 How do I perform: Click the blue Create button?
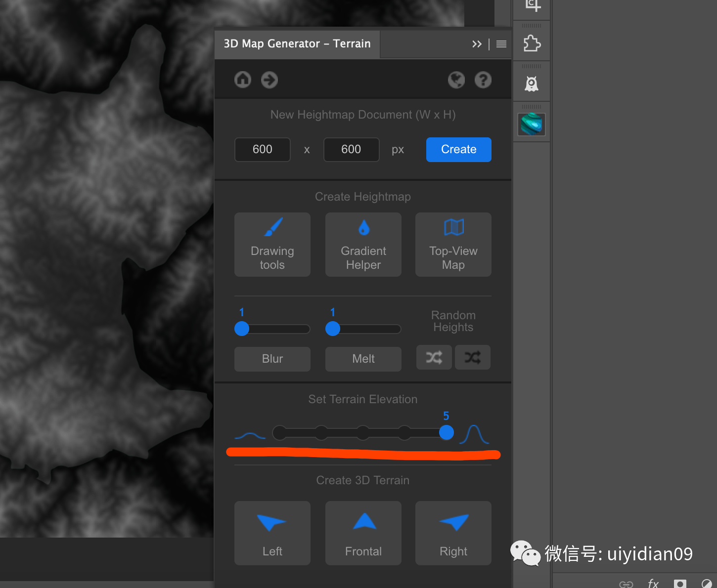point(459,150)
